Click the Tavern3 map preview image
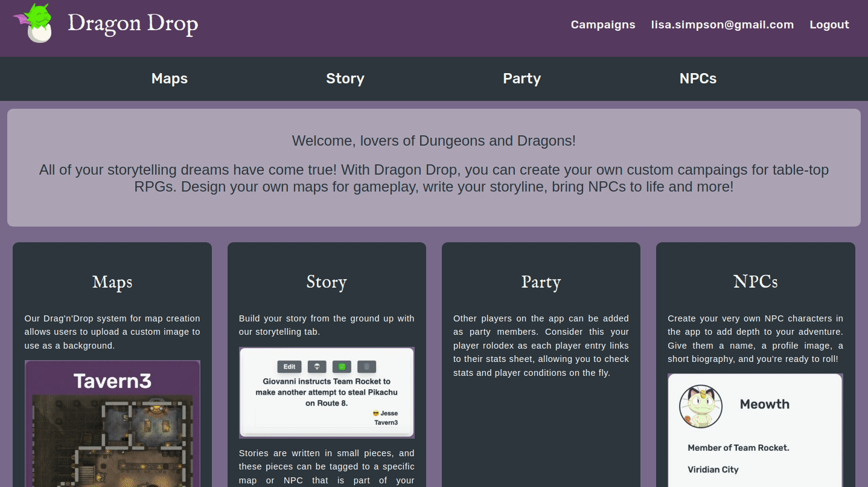 coord(112,424)
